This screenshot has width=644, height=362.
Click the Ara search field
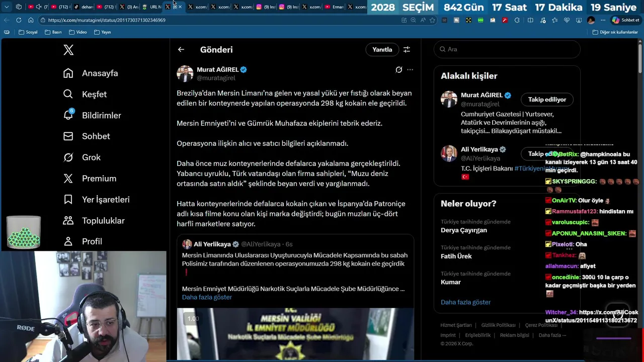tap(507, 49)
